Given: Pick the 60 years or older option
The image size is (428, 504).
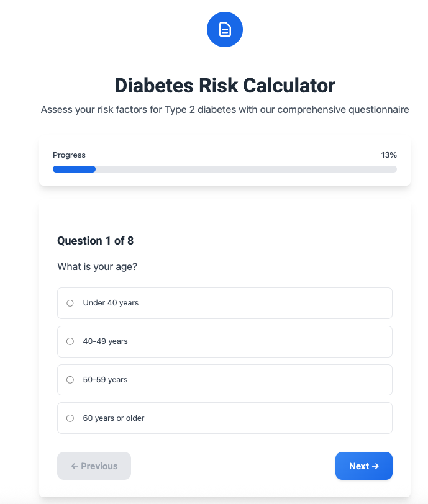Looking at the screenshot, I should [70, 418].
